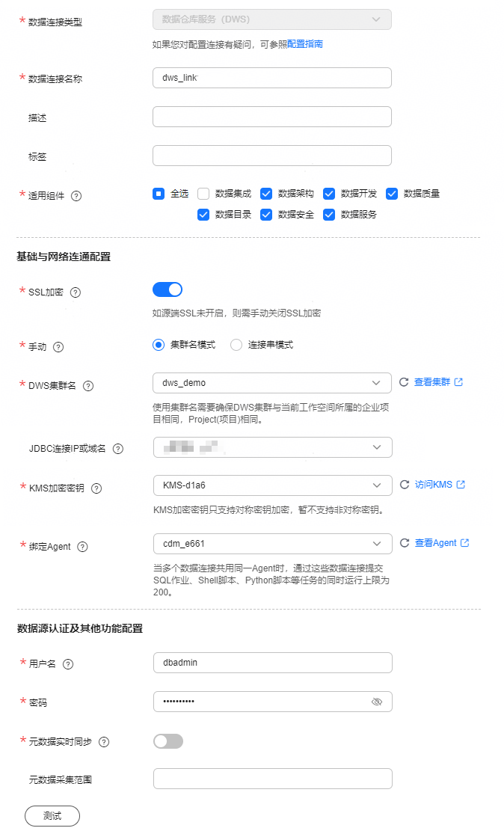Image resolution: width=504 pixels, height=831 pixels.
Task: Open the 配置指南 link
Action: tap(305, 44)
